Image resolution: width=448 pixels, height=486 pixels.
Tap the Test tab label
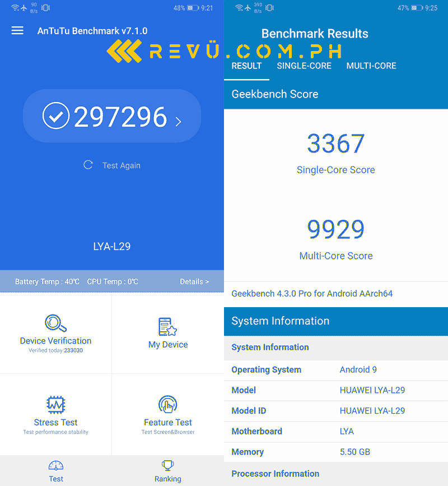click(x=56, y=479)
